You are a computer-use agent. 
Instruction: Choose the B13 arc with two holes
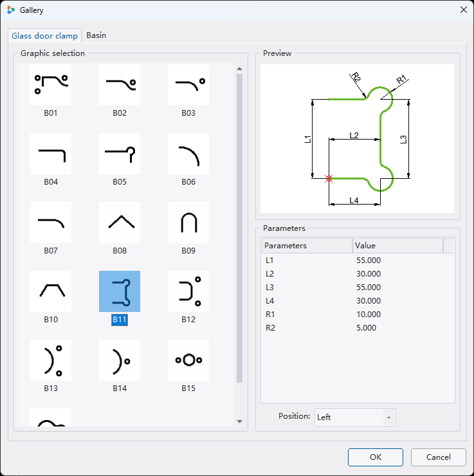pos(51,360)
